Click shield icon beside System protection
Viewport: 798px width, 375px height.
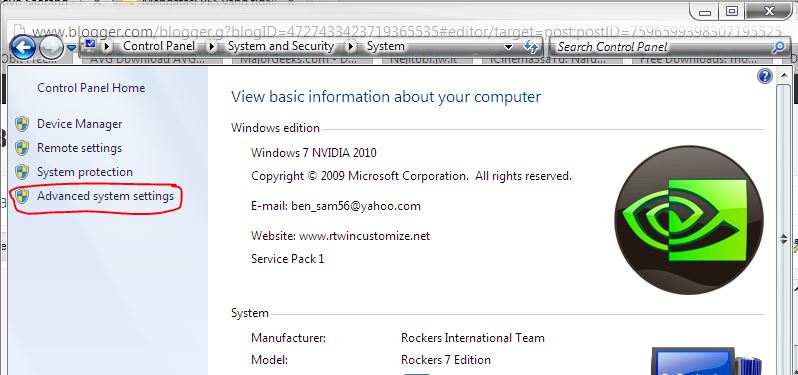click(21, 172)
